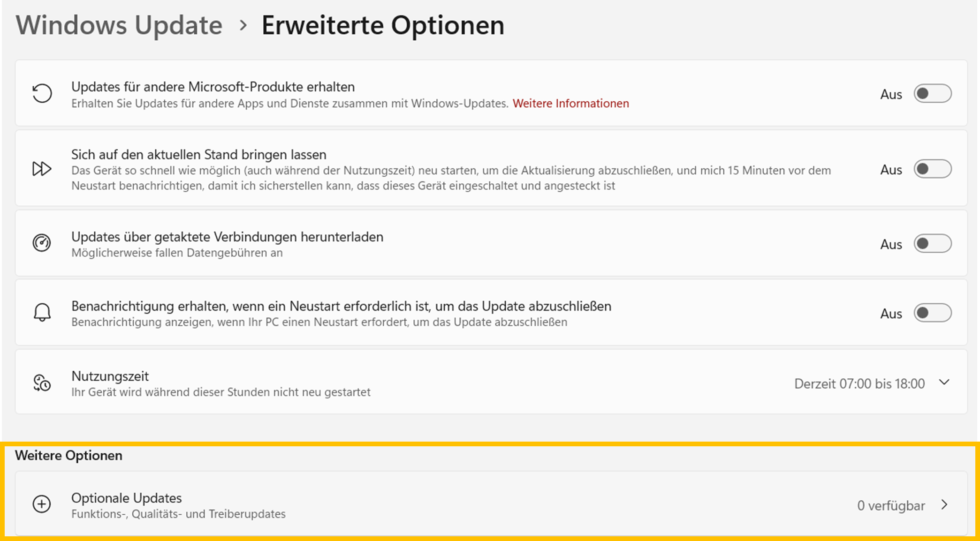
Task: Click the '0 verfügbar' status text
Action: click(891, 505)
